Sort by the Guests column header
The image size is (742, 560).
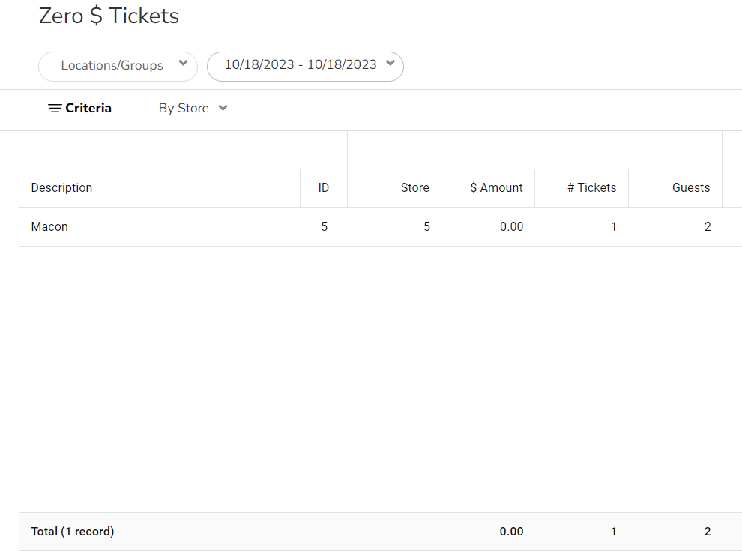point(690,188)
